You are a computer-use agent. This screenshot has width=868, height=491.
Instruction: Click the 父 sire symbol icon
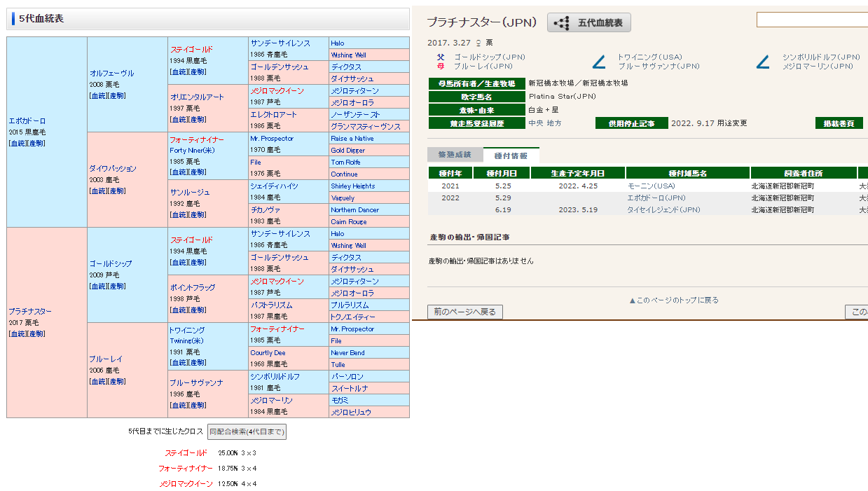coord(440,57)
